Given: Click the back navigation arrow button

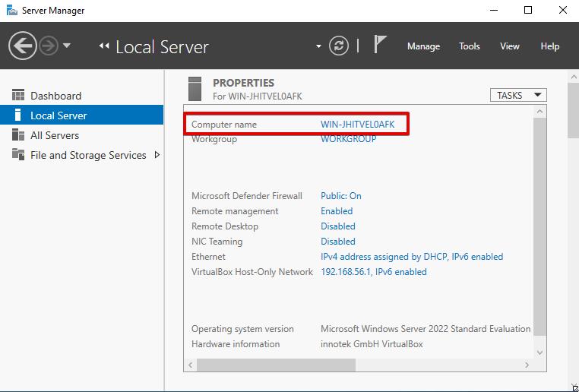Looking at the screenshot, I should click(23, 46).
